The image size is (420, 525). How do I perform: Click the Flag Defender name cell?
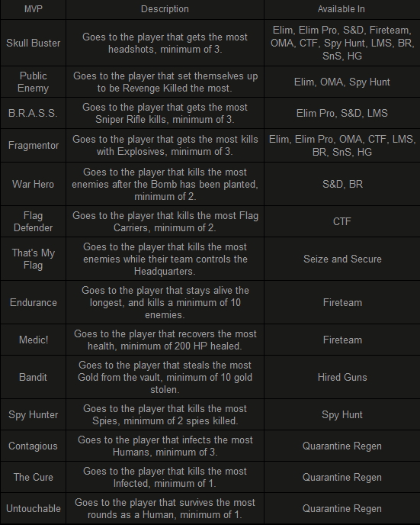(33, 221)
